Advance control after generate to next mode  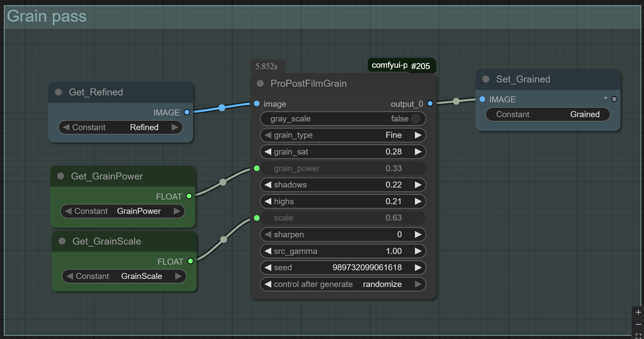click(418, 284)
